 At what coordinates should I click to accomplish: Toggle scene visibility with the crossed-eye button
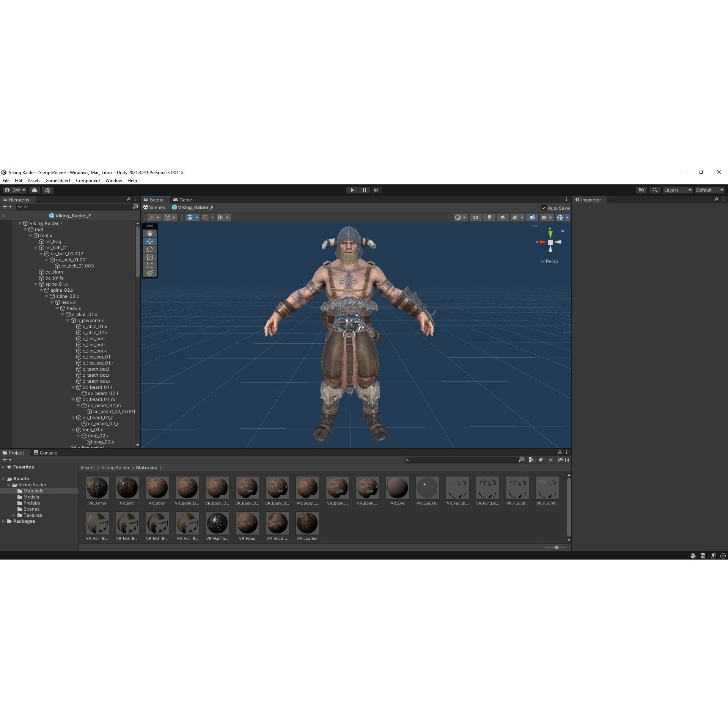(532, 217)
